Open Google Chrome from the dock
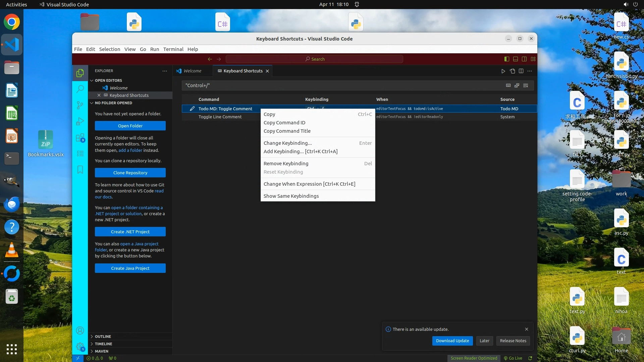644x362 pixels. click(x=12, y=22)
